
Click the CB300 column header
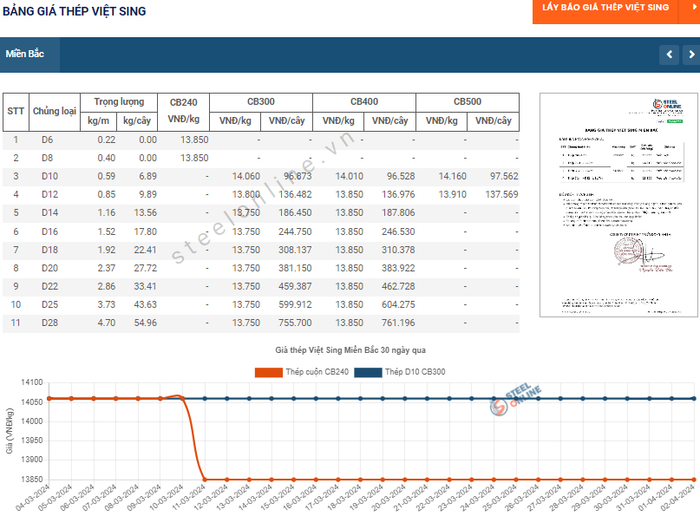coord(261,102)
